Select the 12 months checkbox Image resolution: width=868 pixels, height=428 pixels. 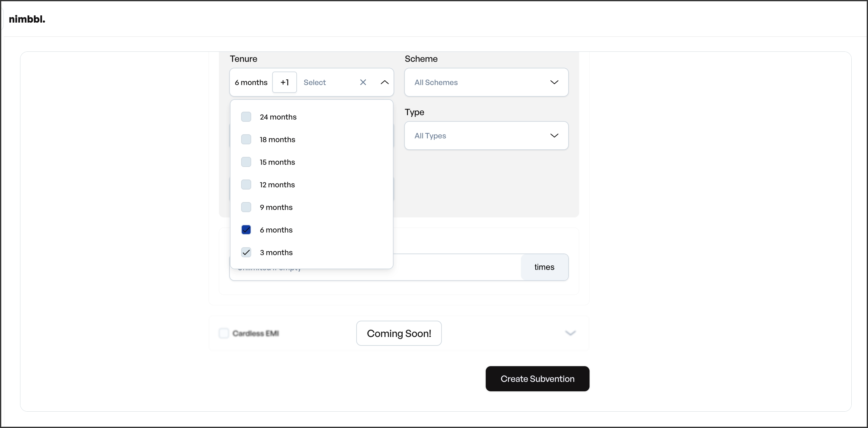point(246,185)
